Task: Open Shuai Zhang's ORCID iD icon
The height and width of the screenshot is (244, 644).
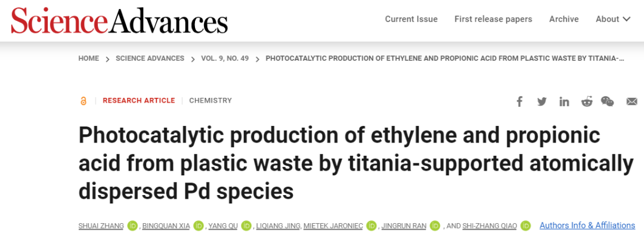Action: point(132,226)
